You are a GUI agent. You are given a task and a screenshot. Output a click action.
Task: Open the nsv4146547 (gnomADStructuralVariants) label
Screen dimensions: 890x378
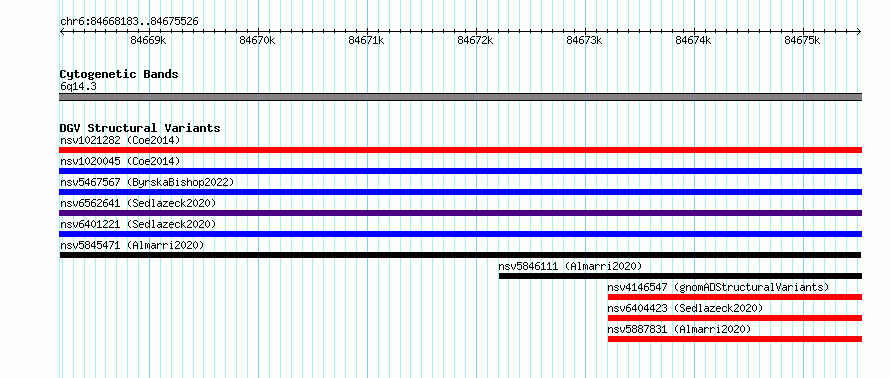pos(718,287)
